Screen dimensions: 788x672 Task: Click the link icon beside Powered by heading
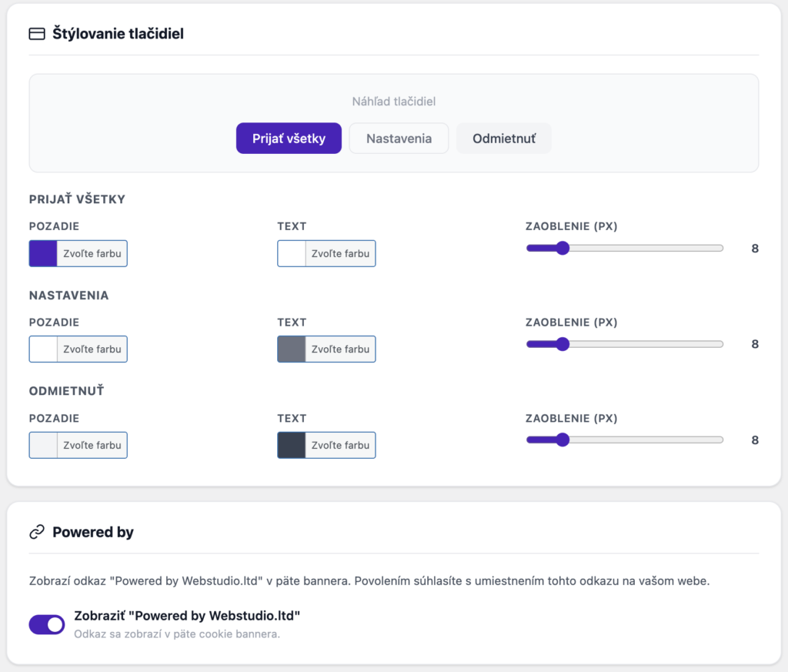(x=36, y=531)
